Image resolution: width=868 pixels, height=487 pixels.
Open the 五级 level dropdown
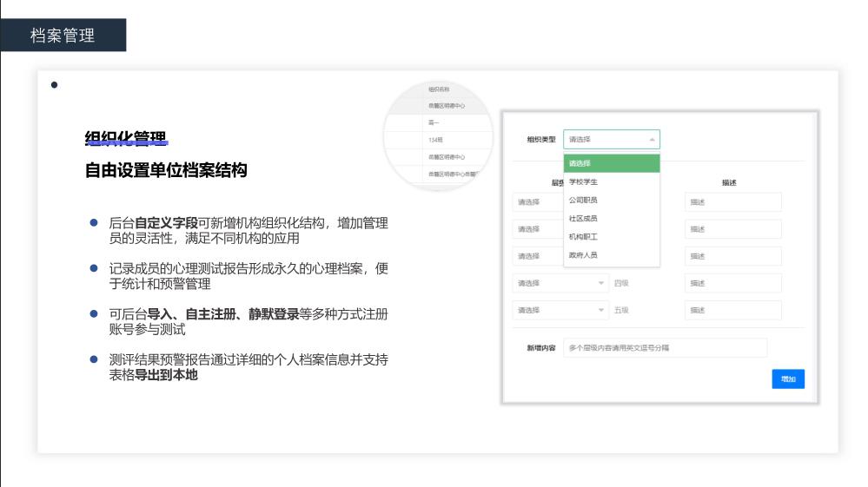pyautogui.click(x=560, y=310)
